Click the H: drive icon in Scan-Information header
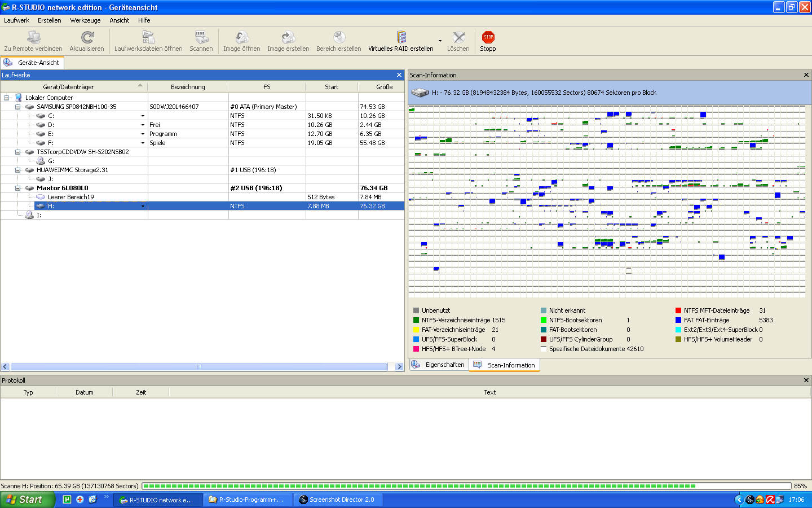This screenshot has height=508, width=812. click(420, 93)
